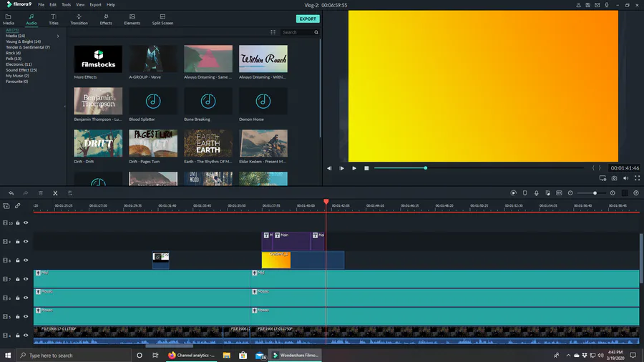Open the Media tab
The height and width of the screenshot is (362, 644).
pyautogui.click(x=8, y=19)
